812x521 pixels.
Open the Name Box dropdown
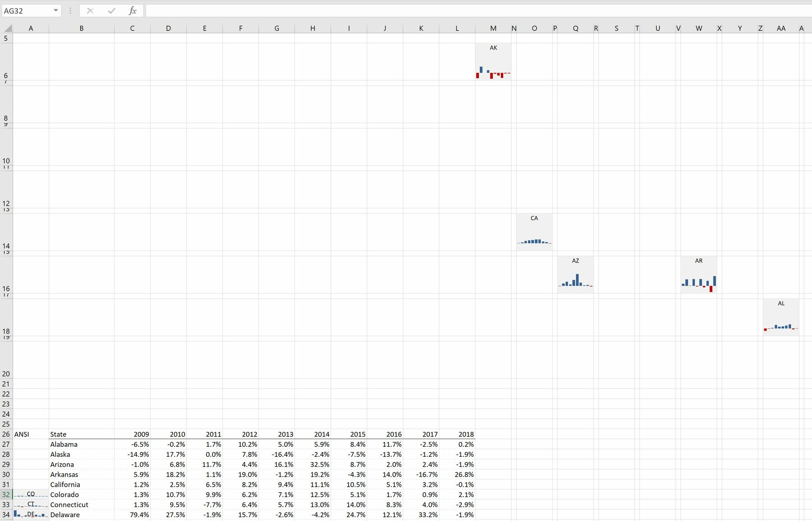click(x=56, y=11)
